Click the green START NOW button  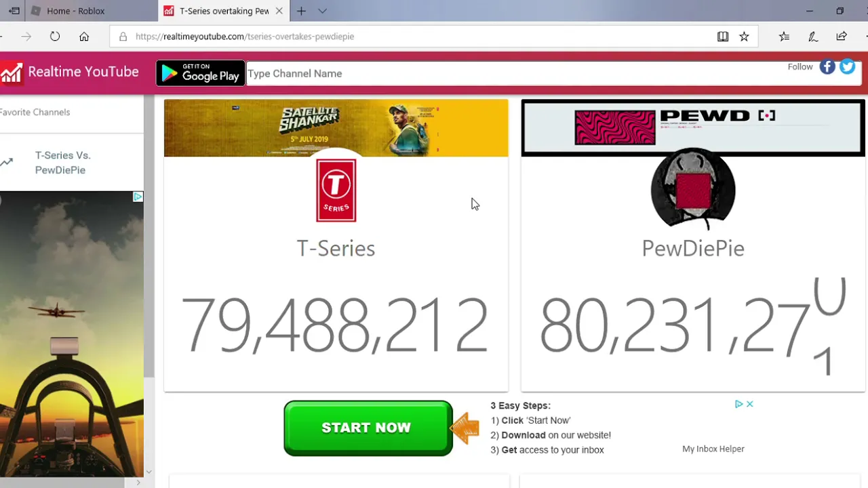tap(368, 428)
